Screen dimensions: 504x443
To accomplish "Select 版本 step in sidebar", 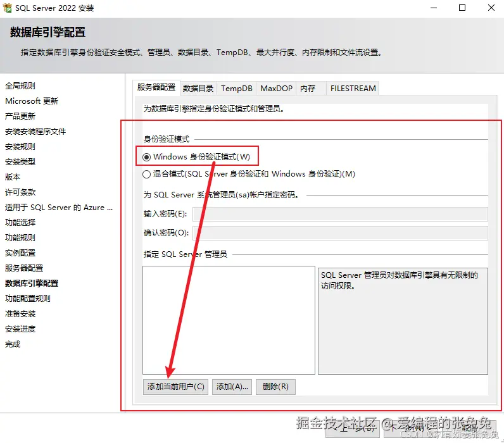I will click(13, 177).
